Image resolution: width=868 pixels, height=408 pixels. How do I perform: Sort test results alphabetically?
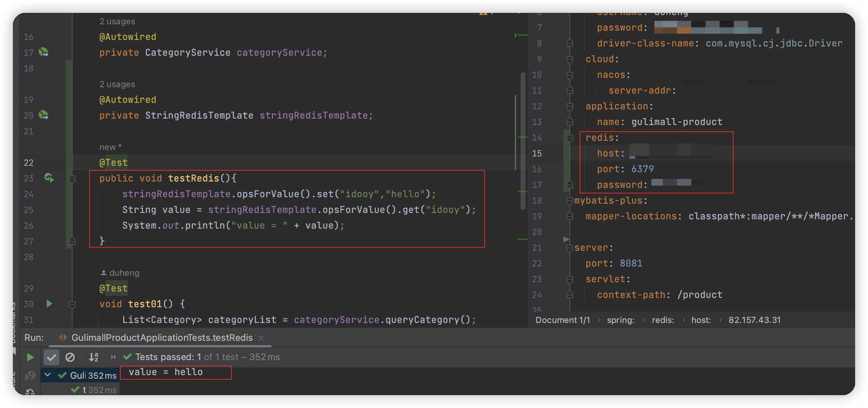click(94, 357)
